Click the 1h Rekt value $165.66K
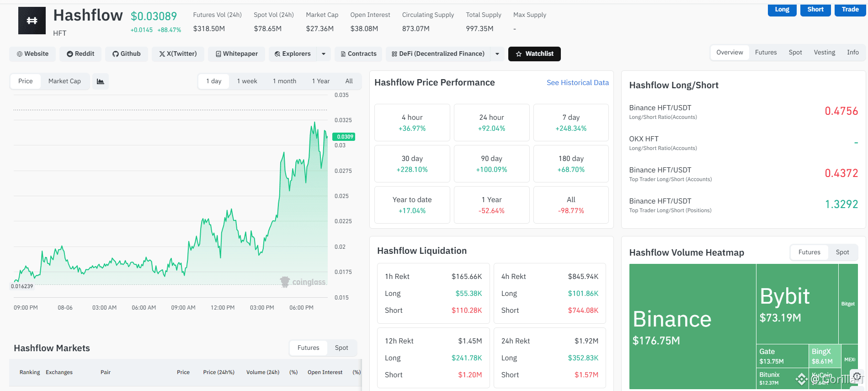Viewport: 868px width, 391px height. coord(467,277)
